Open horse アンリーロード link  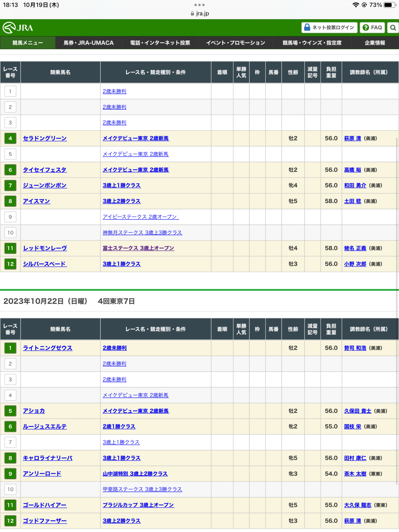coord(42,474)
